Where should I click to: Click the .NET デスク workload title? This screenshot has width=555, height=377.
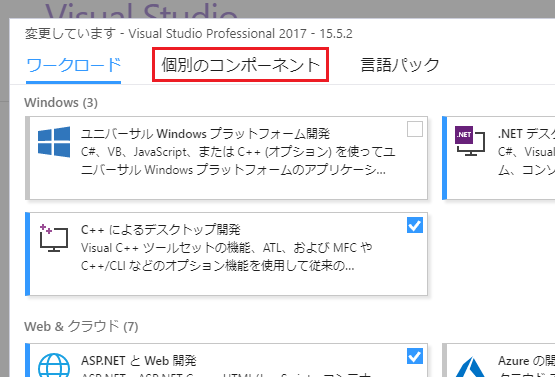(526, 134)
